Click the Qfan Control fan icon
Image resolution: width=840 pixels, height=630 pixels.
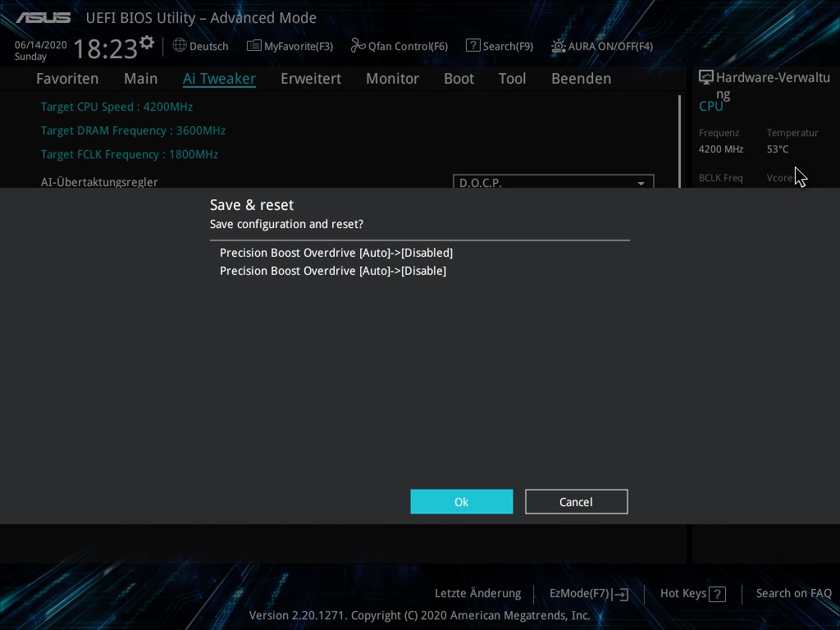click(x=358, y=46)
